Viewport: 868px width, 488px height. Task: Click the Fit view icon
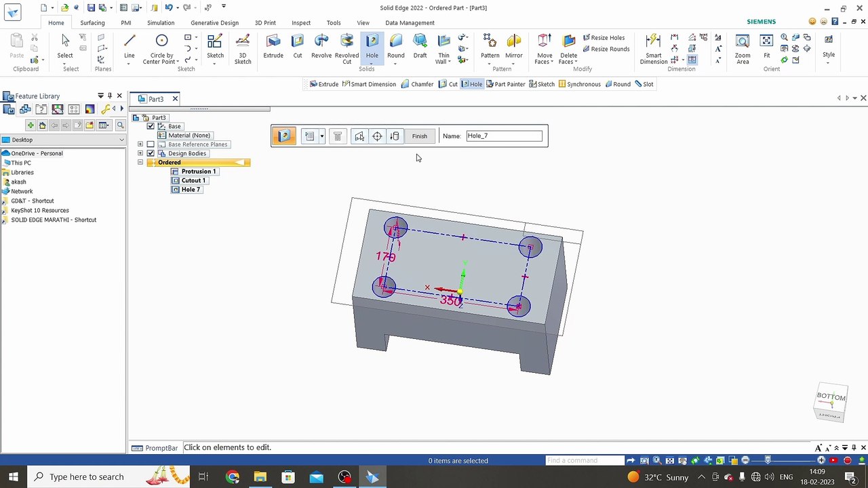767,46
